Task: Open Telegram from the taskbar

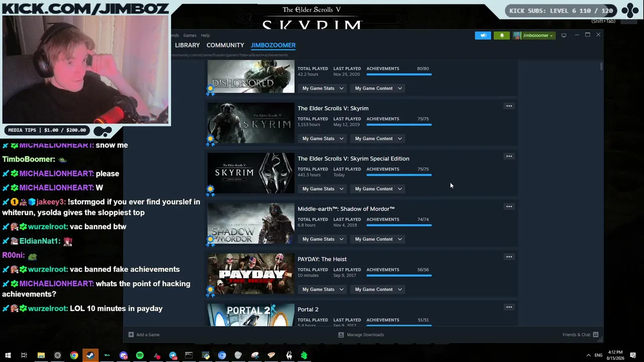Action: click(x=173, y=355)
